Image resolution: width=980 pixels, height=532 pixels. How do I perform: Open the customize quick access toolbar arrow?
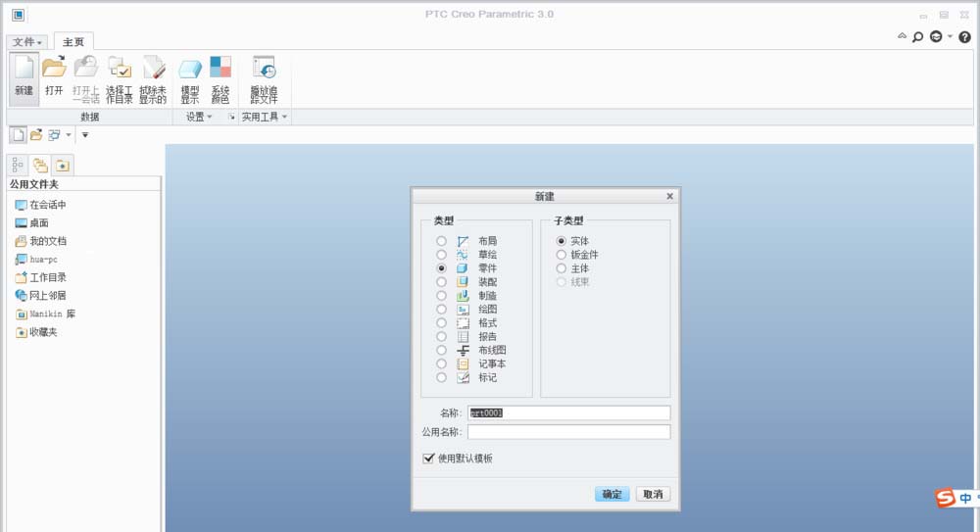[85, 135]
